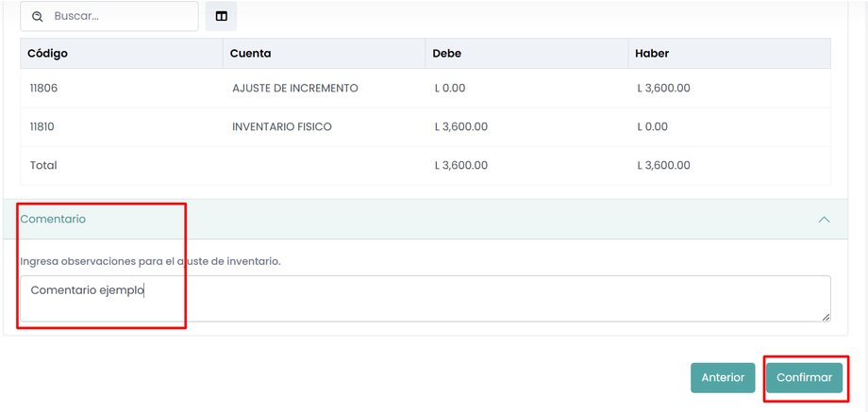Click the Debe amount for INVENTARIO FISICO
The width and height of the screenshot is (868, 412).
(x=460, y=126)
